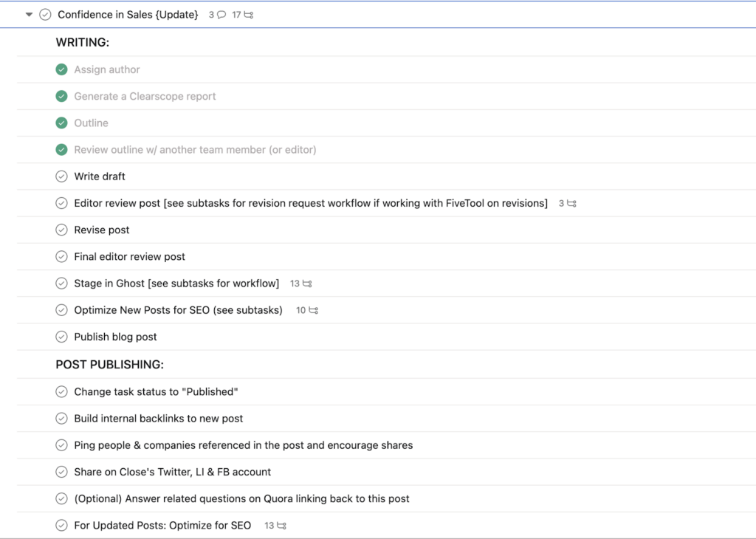Open Share on Close's Twitter, LI & FB
The image size is (756, 539).
173,472
